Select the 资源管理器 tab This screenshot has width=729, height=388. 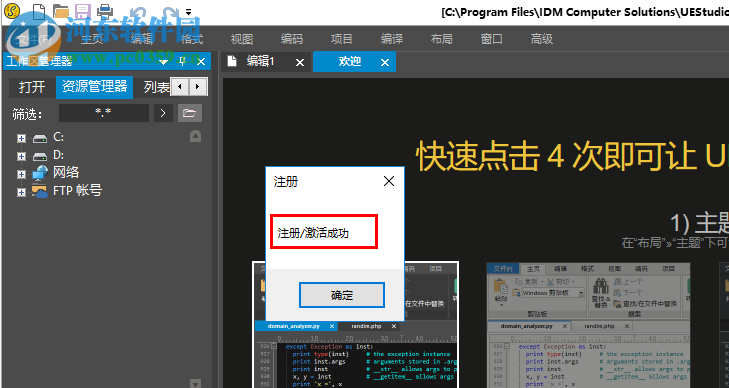[x=94, y=87]
